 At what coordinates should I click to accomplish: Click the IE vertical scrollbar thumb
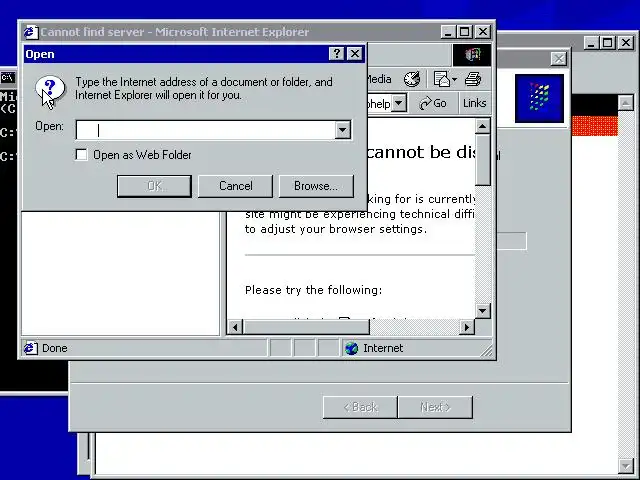(483, 160)
